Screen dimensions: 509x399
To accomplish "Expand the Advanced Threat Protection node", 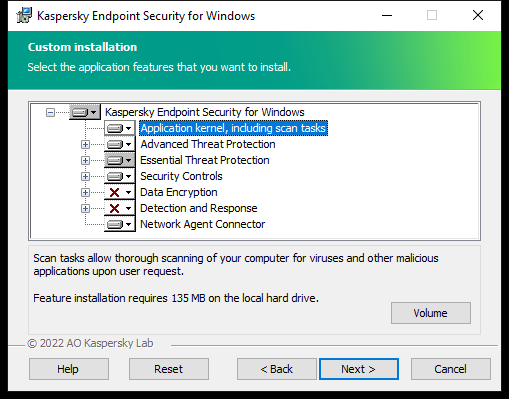I will click(x=85, y=144).
